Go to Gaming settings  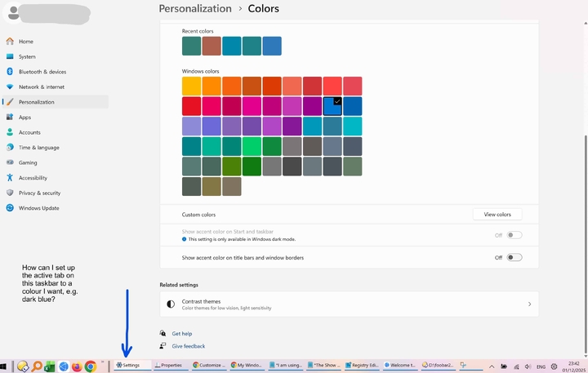(28, 162)
